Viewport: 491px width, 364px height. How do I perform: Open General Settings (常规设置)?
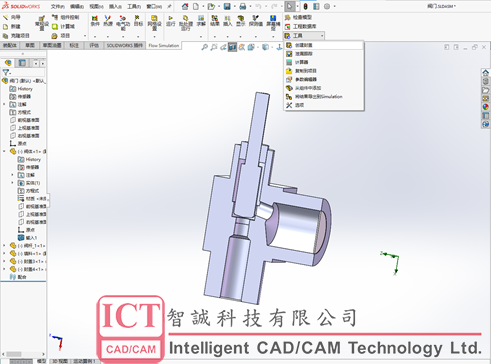point(42,23)
